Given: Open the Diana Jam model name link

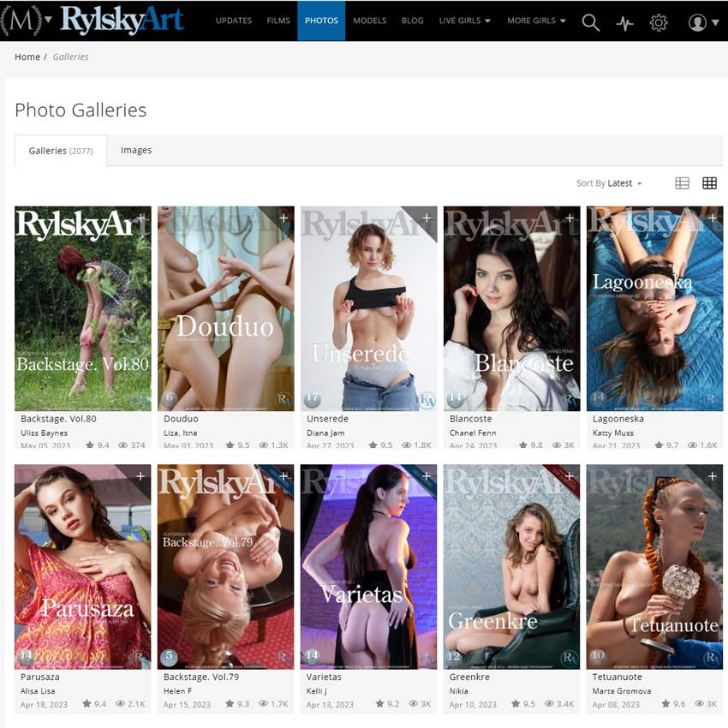Looking at the screenshot, I should tap(325, 433).
